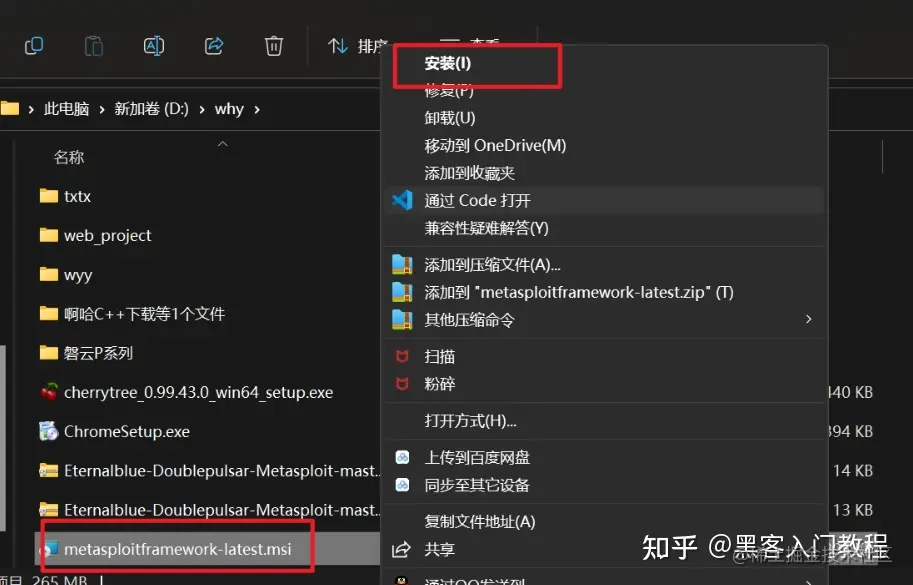Click archive icon beside 添加到压缩文件(A)
The width and height of the screenshot is (913, 585).
click(x=402, y=265)
